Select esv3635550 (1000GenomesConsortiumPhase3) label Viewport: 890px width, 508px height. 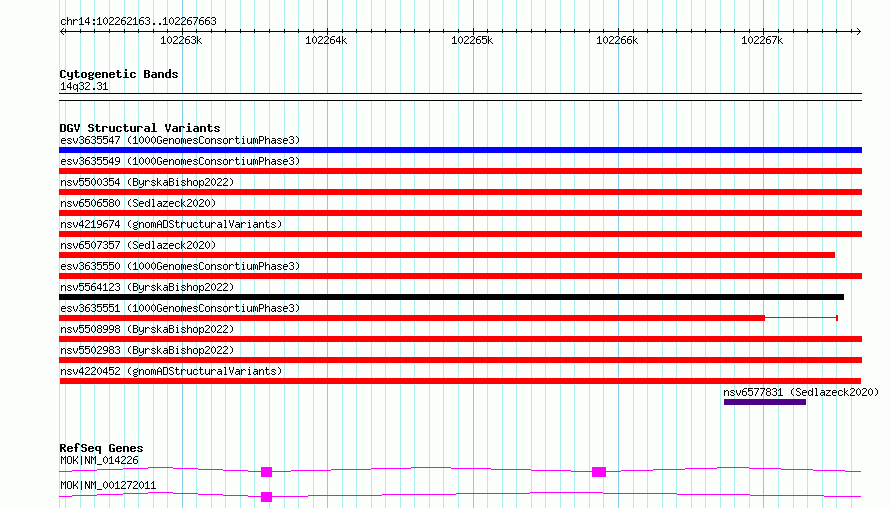[x=180, y=266]
